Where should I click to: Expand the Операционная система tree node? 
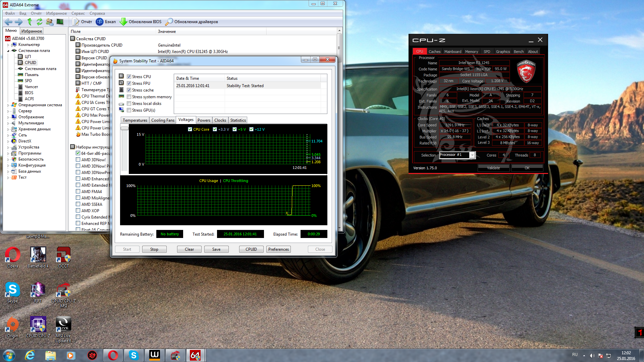[x=8, y=105]
